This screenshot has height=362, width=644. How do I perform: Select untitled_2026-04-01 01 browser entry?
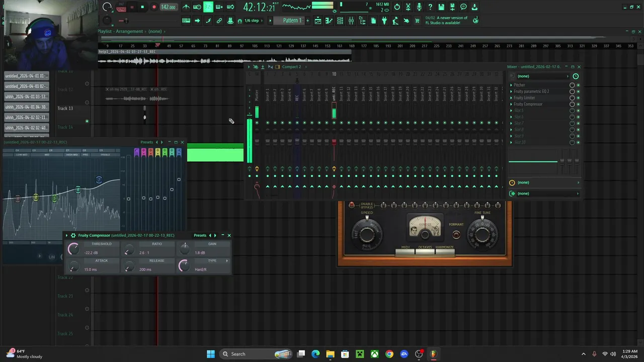tap(26, 76)
